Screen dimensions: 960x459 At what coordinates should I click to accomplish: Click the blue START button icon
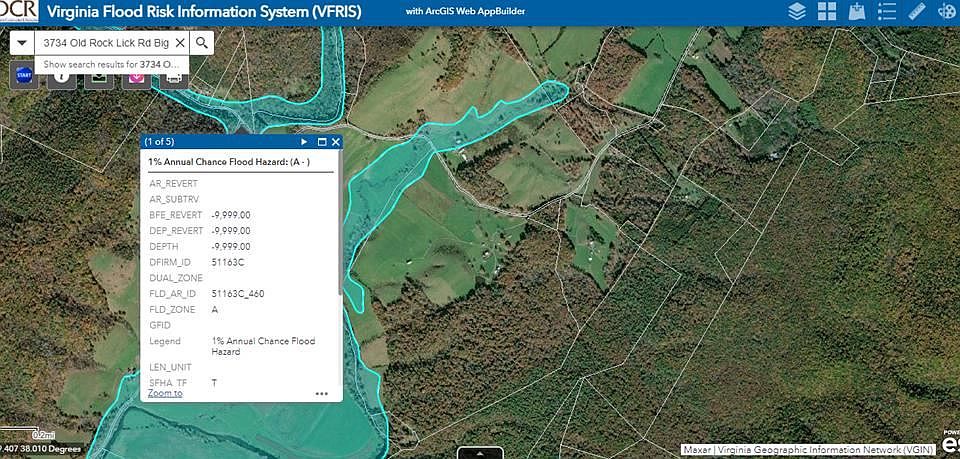click(x=24, y=75)
